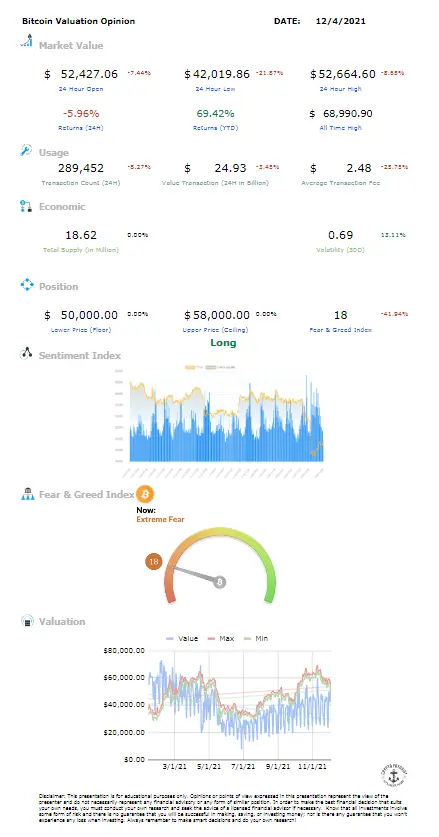Image resolution: width=439 pixels, height=837 pixels.
Task: Click the Fear & Greed Index label under 18
Action: point(341,330)
